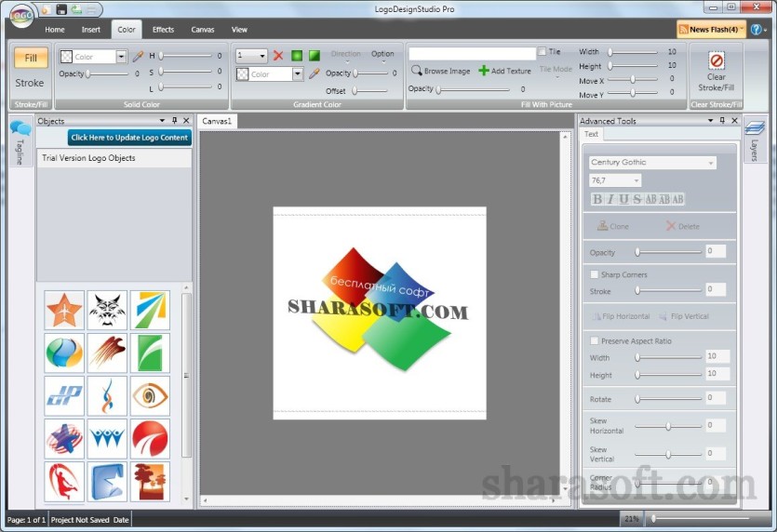This screenshot has width=777, height=532.
Task: Select the flat green gradient style icon
Action: [296, 56]
